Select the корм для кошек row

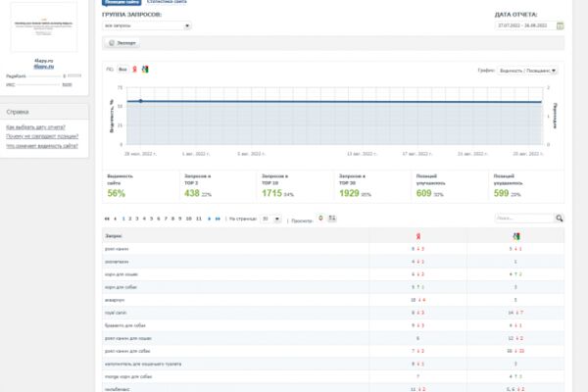[333, 274]
